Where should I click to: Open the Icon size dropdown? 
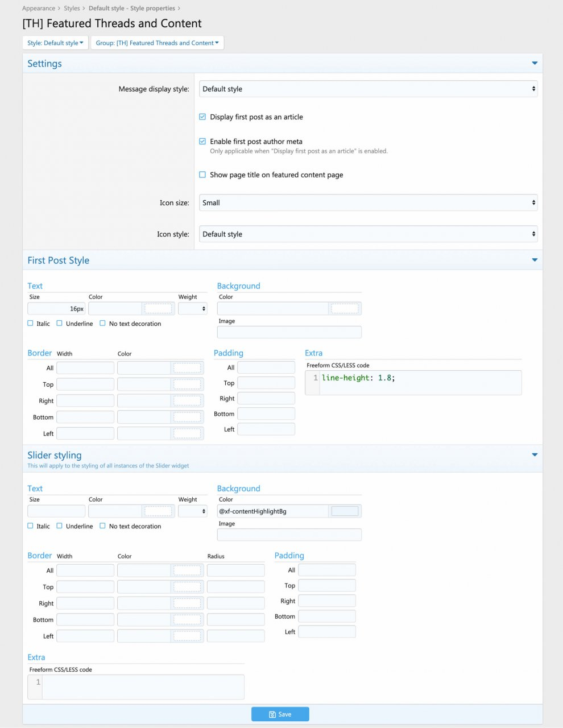[368, 202]
